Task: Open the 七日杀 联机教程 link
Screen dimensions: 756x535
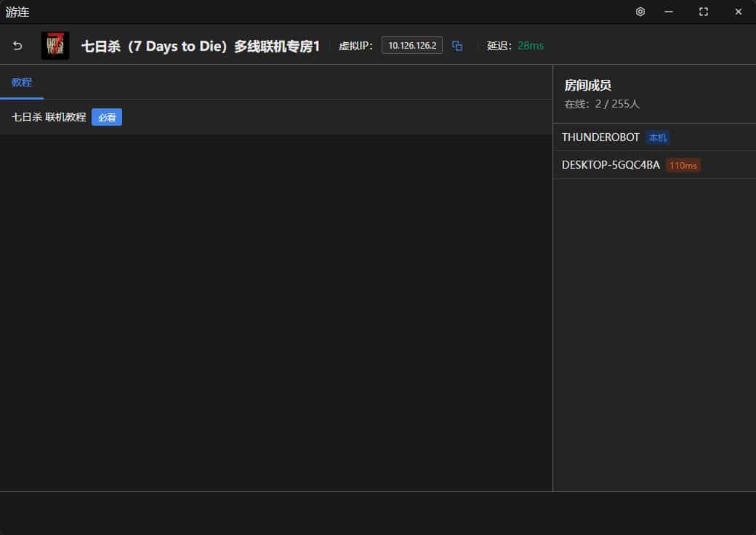Action: [49, 117]
